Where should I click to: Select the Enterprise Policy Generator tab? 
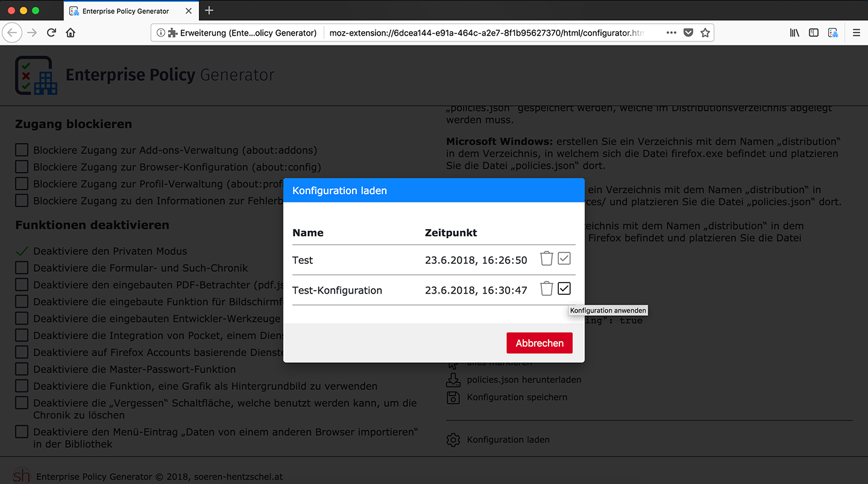click(125, 11)
